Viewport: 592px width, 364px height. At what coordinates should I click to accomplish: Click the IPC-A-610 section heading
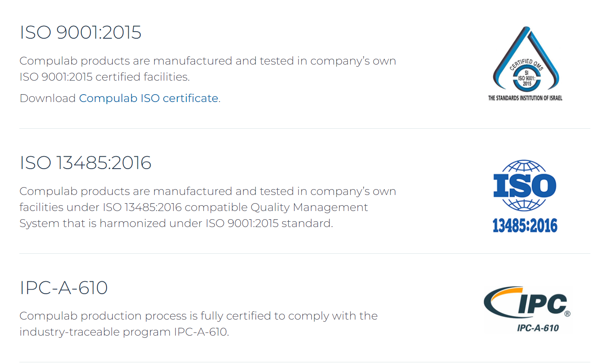64,288
